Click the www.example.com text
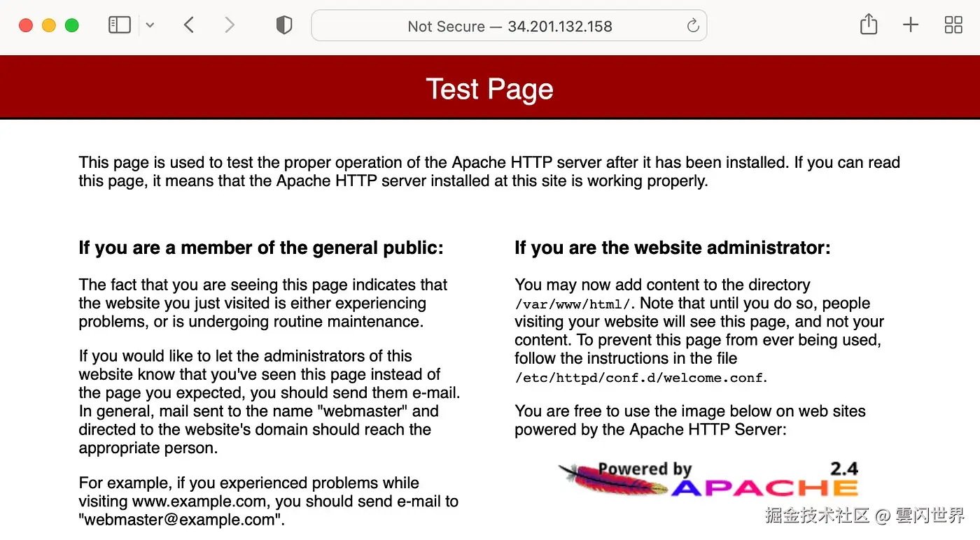 pyautogui.click(x=199, y=502)
